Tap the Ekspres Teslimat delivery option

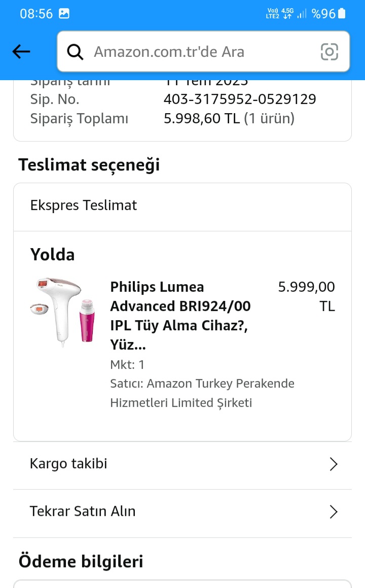point(84,205)
